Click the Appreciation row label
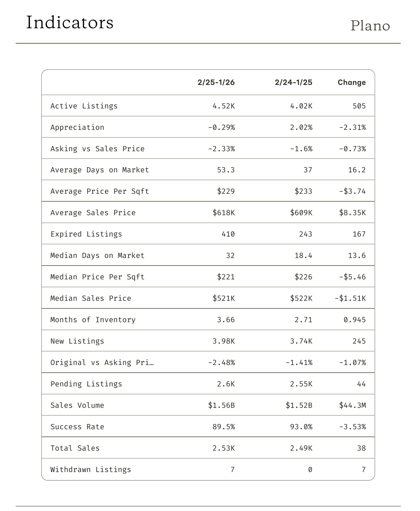Screen dimensions: 420x511 point(77,127)
